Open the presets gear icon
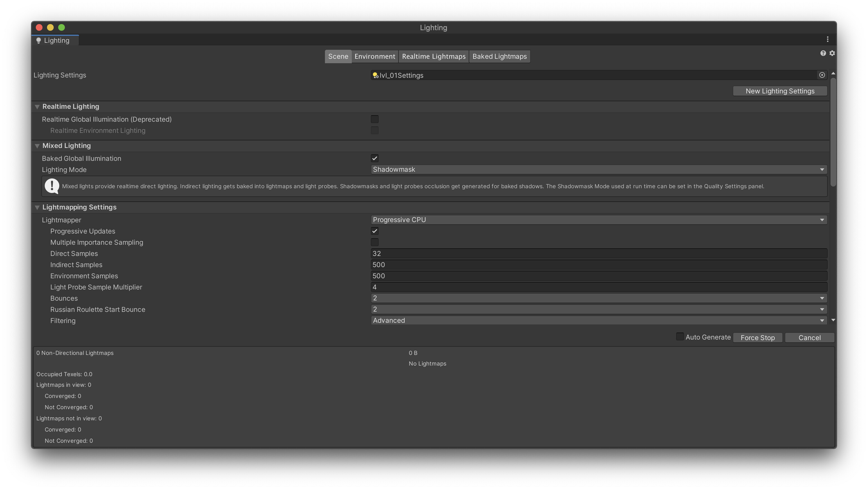 click(x=832, y=53)
